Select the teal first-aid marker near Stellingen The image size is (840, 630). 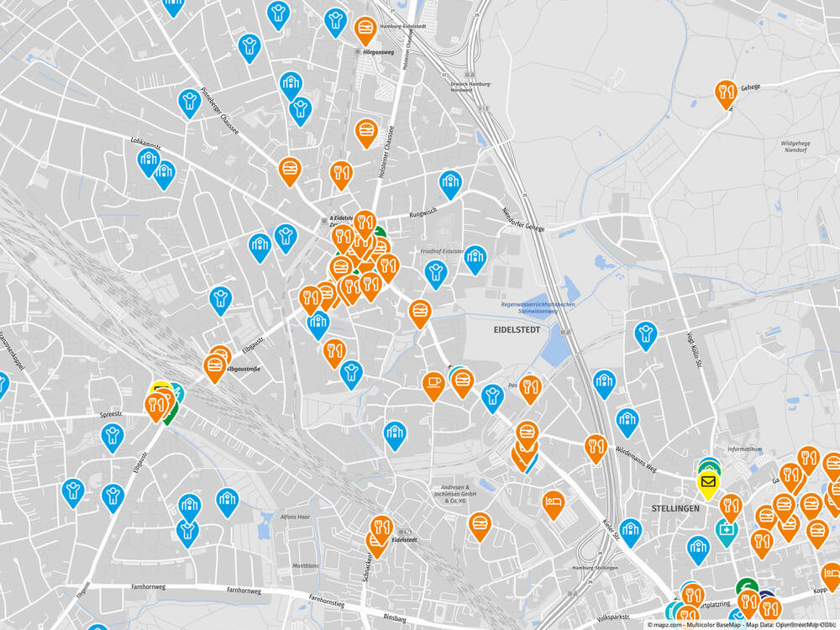click(x=726, y=531)
